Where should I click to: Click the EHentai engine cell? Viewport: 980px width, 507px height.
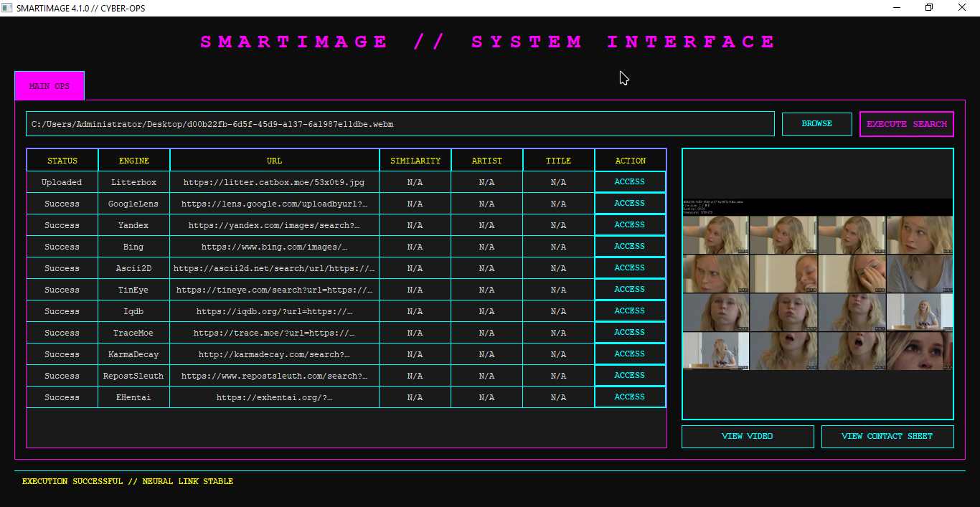(134, 397)
